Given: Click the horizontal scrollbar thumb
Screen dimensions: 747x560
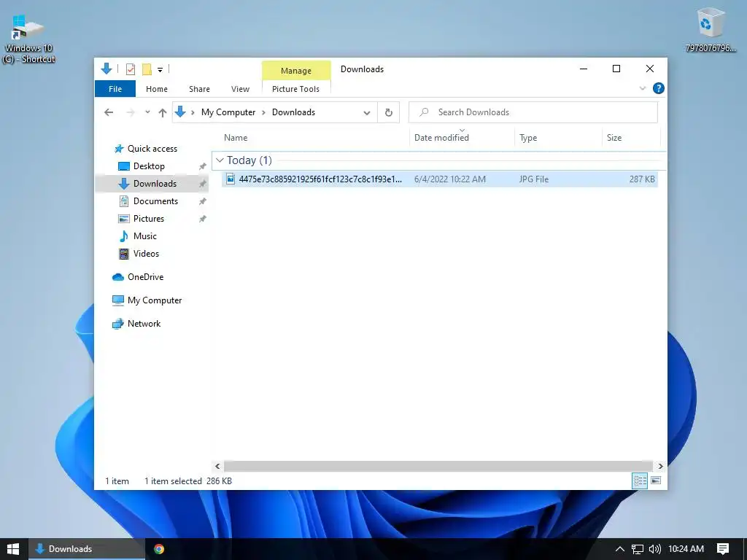Looking at the screenshot, I should (438, 466).
